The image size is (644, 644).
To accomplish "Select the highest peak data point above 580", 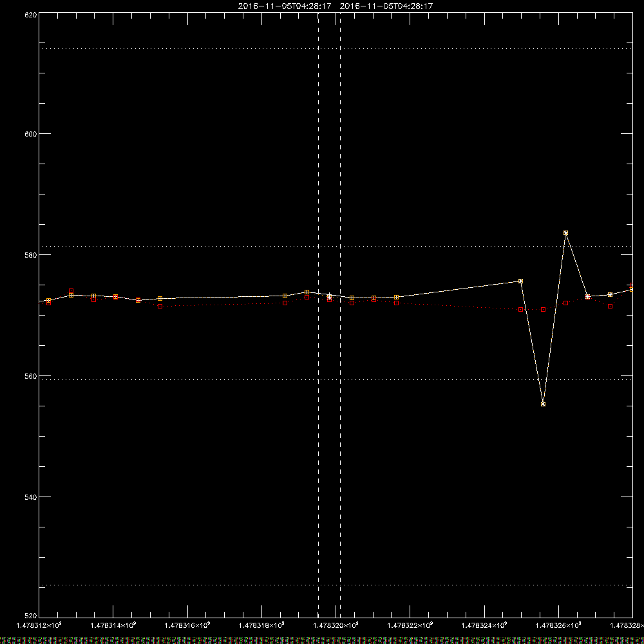I will 565,233.
